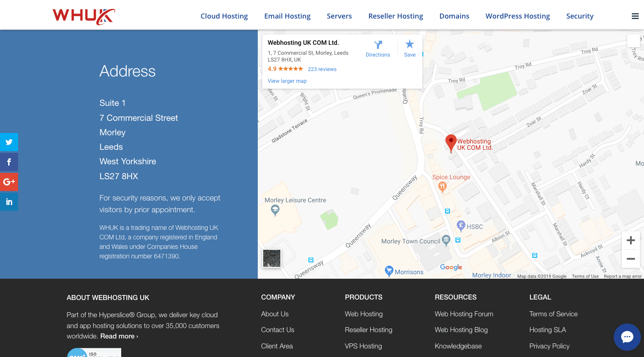Open Reseller Hosting footer link

coord(369,330)
